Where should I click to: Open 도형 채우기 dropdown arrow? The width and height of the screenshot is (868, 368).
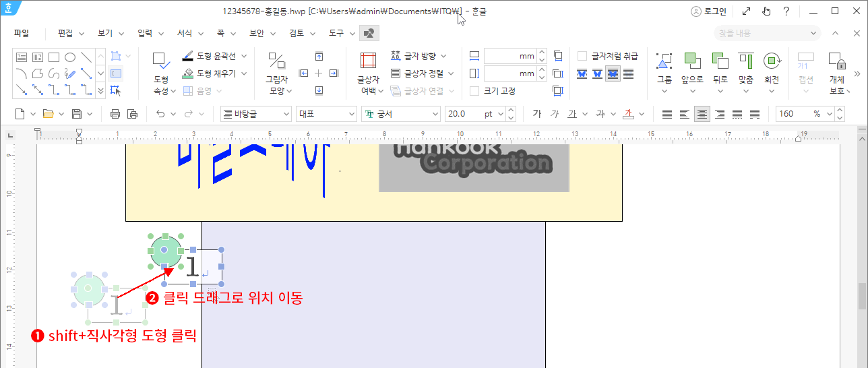tap(244, 73)
